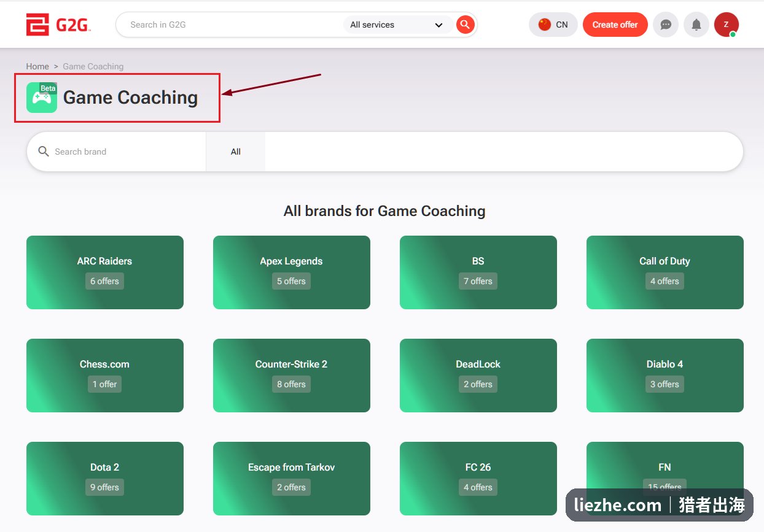
Task: Click the Create offer button
Action: [615, 25]
